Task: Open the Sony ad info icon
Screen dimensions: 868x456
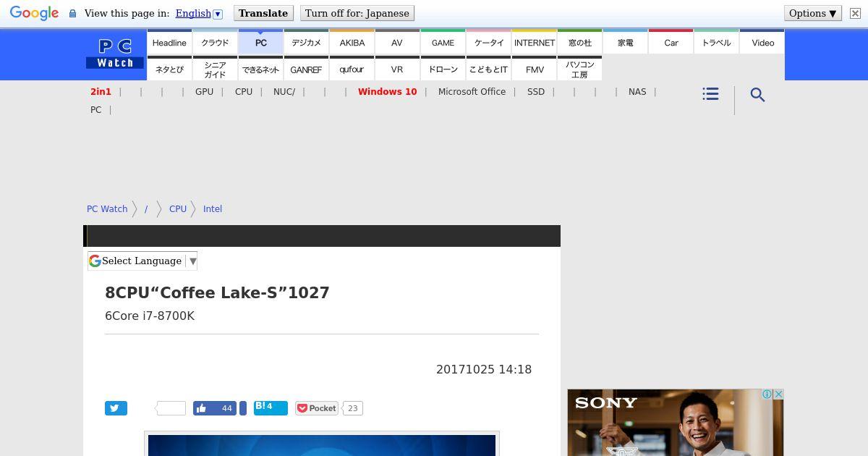Action: [767, 394]
